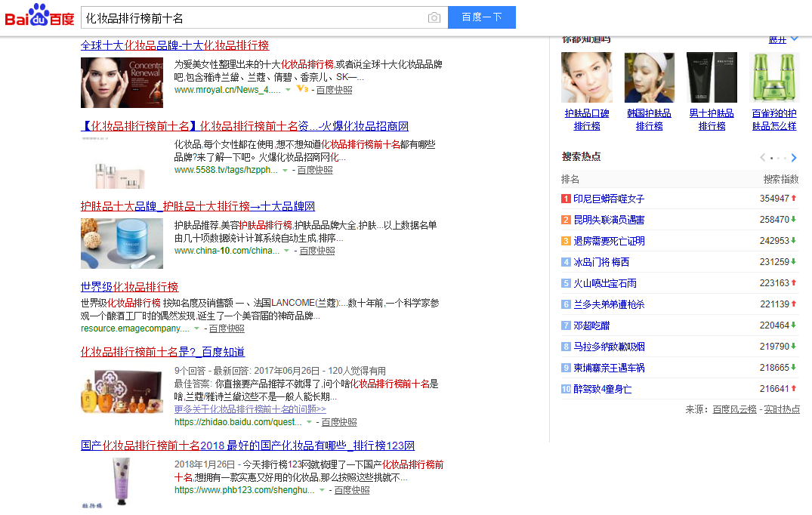The height and width of the screenshot is (515, 812).
Task: Click the rank 1 badge next to 印尼巨蟒吞噬女子
Action: tap(566, 199)
